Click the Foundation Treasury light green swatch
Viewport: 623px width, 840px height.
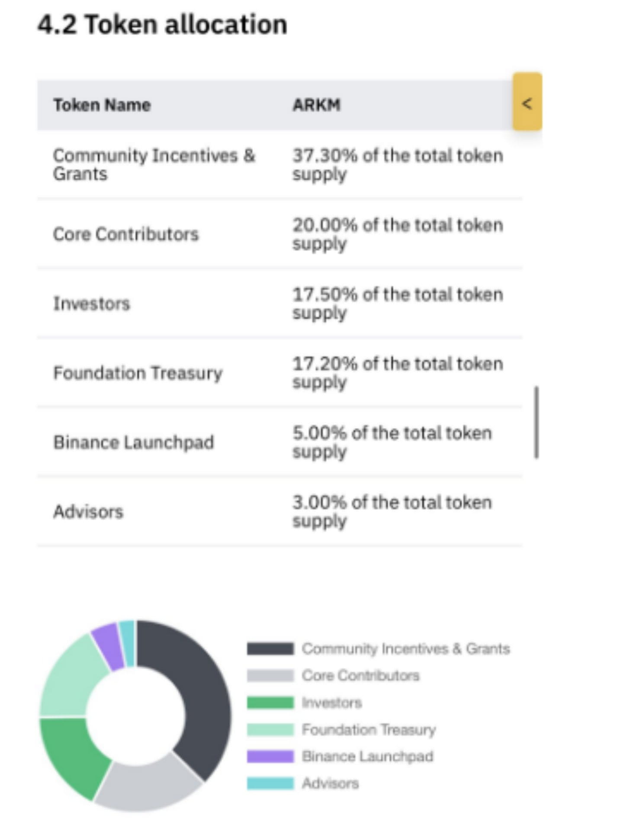270,730
